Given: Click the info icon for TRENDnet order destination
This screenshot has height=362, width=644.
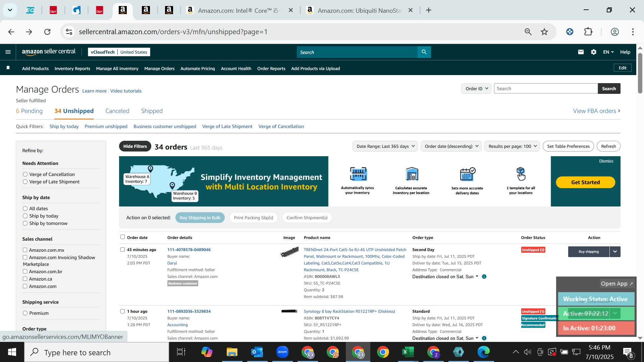Looking at the screenshot, I should tap(484, 277).
